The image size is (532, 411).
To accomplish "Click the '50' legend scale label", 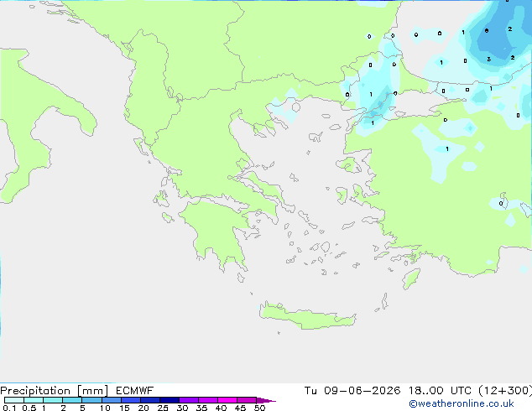I will [x=259, y=408].
